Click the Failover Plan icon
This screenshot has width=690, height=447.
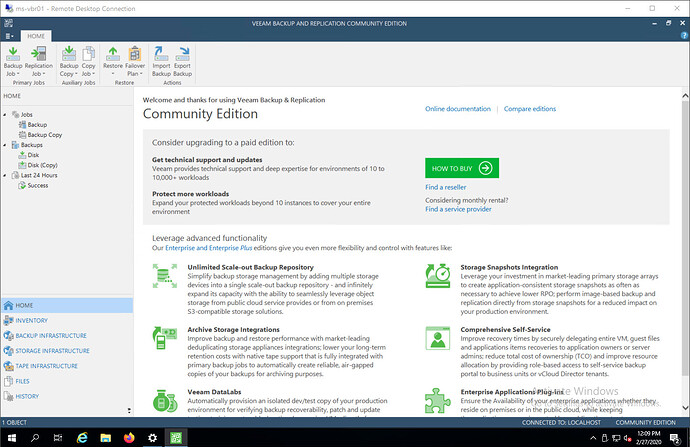(x=134, y=59)
